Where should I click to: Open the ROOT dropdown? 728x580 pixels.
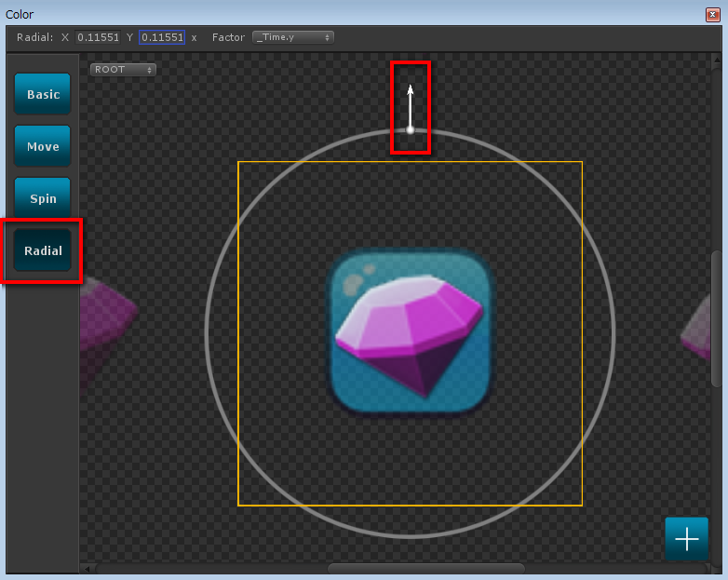[x=123, y=70]
